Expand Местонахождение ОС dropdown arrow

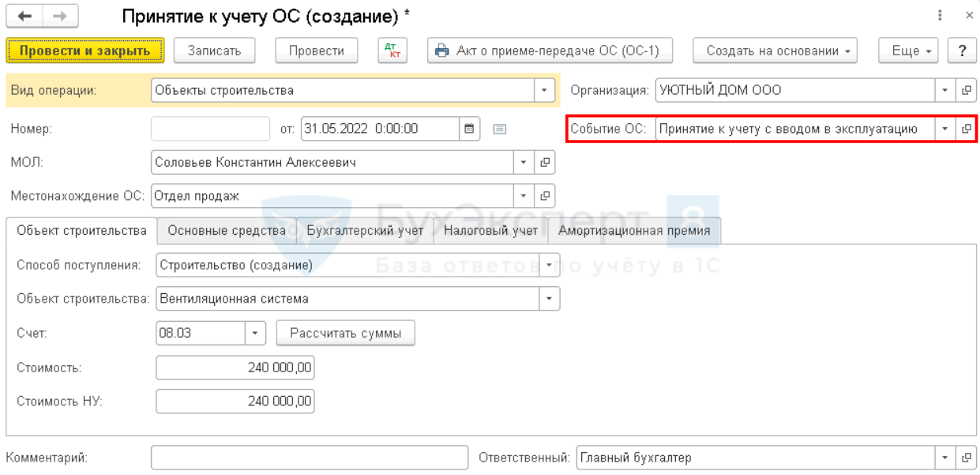[x=524, y=195]
